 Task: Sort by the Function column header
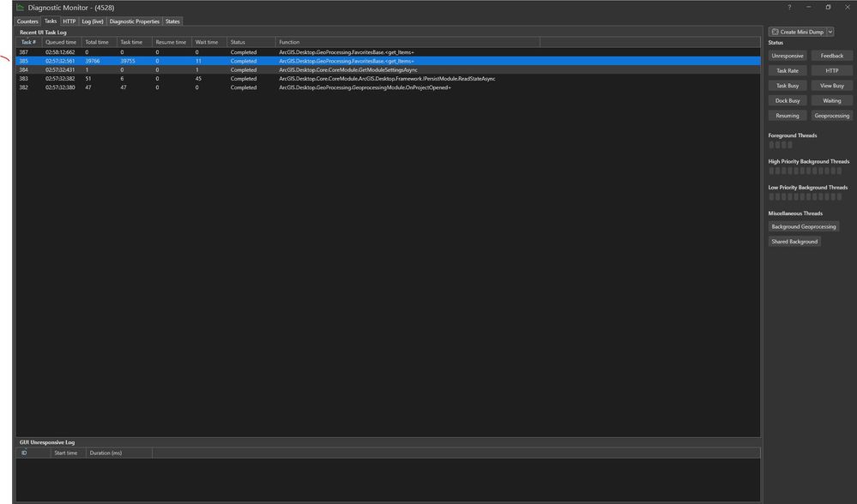pyautogui.click(x=407, y=42)
